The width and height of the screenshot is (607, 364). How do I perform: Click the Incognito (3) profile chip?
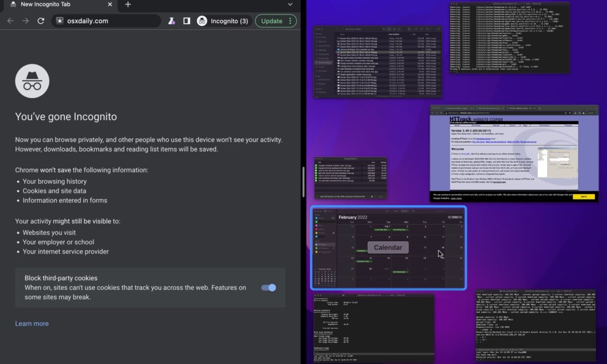[x=223, y=21]
